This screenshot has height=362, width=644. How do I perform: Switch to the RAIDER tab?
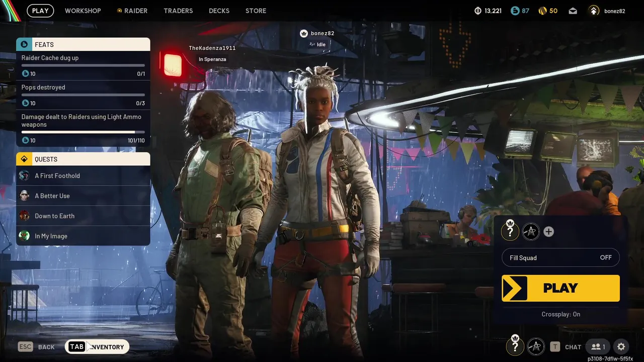(132, 11)
